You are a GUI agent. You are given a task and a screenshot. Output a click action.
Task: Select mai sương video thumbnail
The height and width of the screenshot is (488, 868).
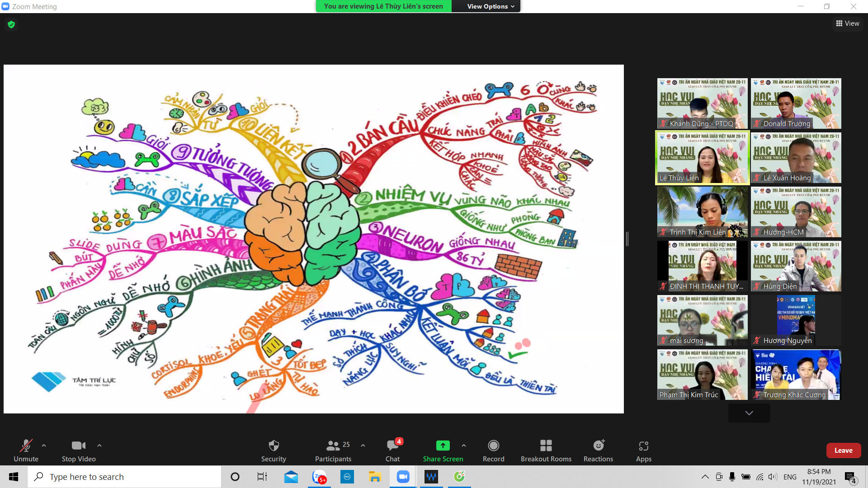tap(702, 320)
